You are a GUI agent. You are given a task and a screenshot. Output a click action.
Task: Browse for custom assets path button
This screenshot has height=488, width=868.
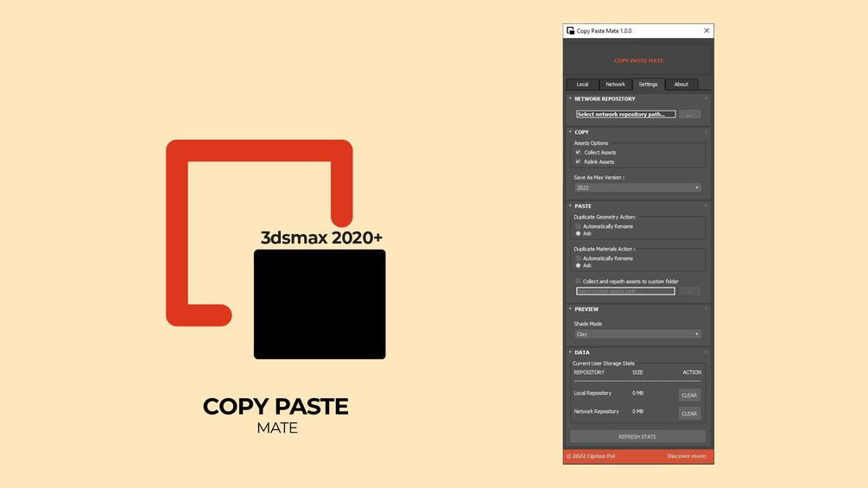click(690, 291)
